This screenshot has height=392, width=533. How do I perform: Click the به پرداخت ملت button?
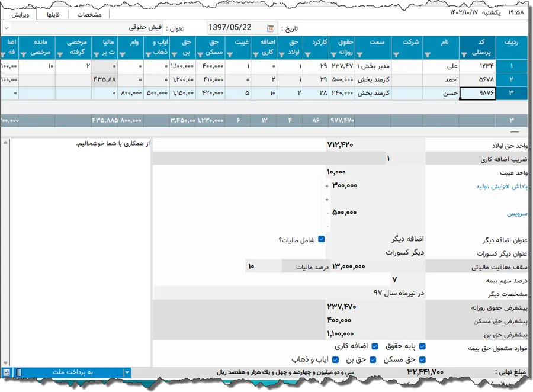click(72, 372)
